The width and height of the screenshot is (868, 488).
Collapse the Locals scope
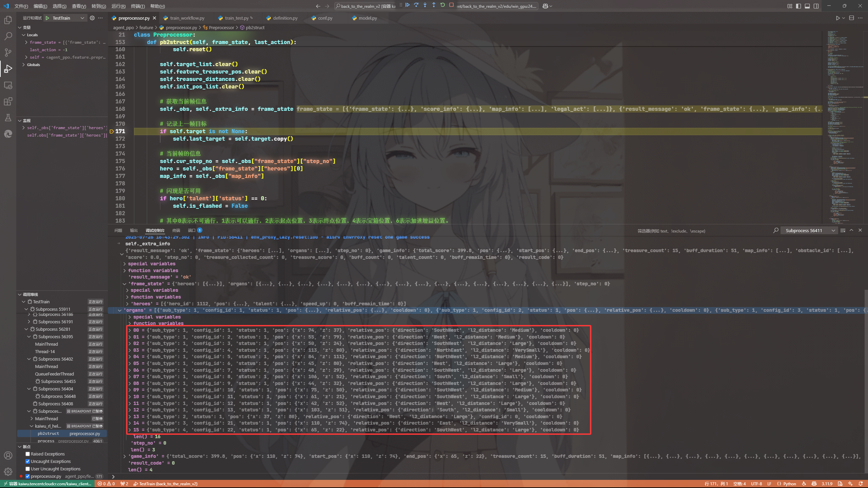pyautogui.click(x=23, y=35)
